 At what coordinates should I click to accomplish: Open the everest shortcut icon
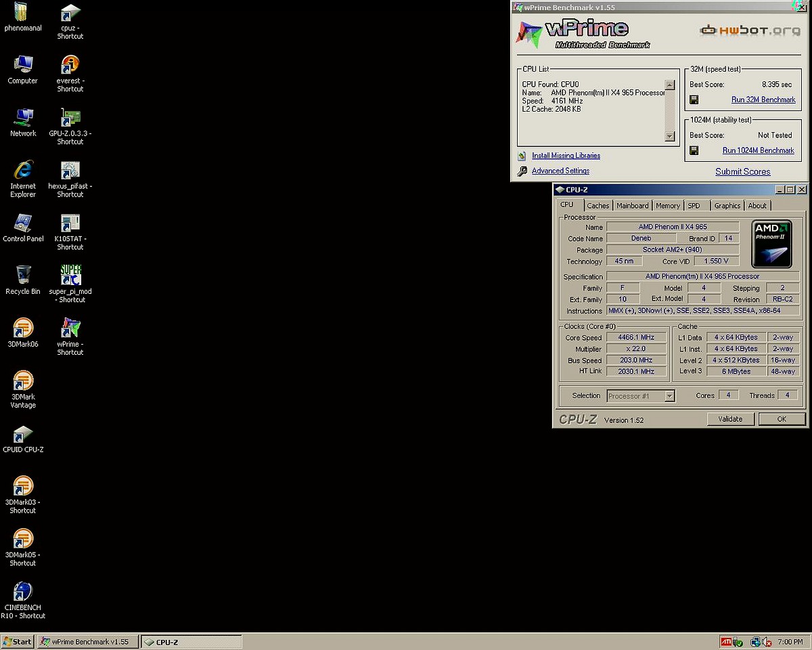tap(70, 65)
